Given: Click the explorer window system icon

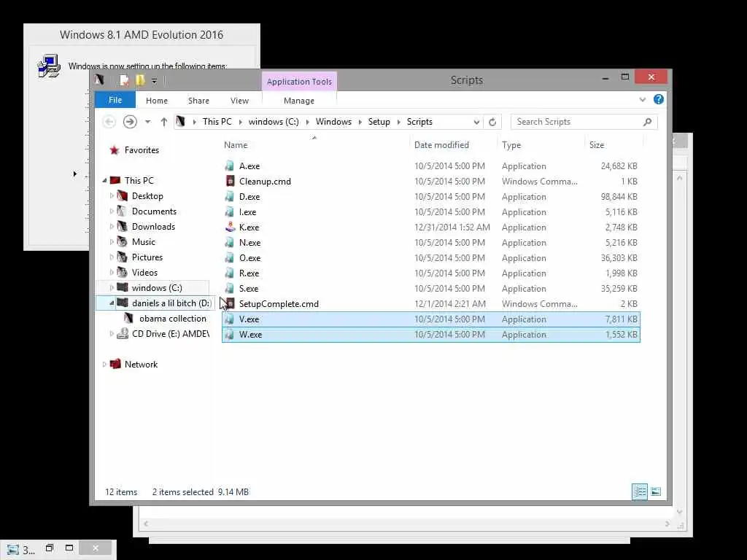Looking at the screenshot, I should point(99,80).
